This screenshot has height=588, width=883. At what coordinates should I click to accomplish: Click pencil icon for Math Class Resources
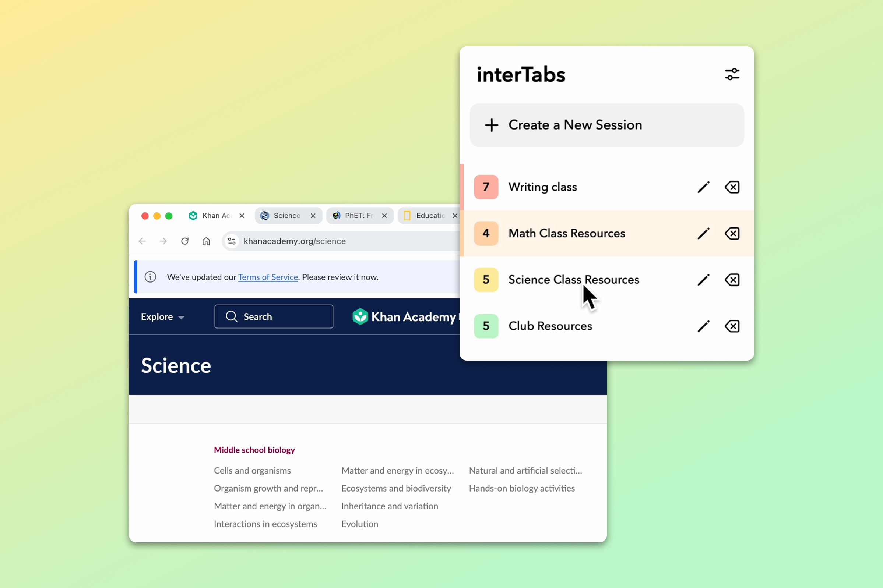point(703,233)
